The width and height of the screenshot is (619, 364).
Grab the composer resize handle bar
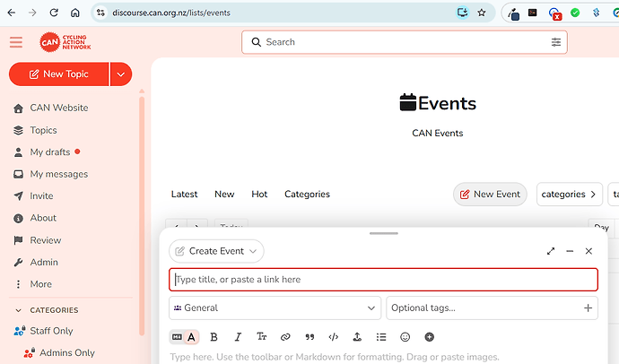coord(384,233)
